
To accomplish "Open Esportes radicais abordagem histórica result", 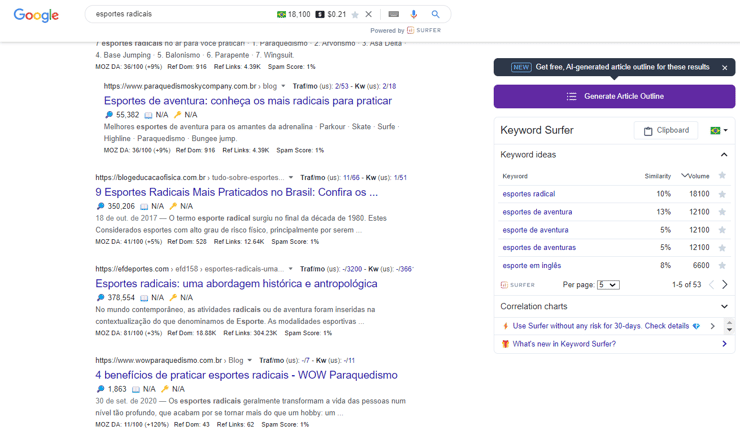I will pos(236,283).
